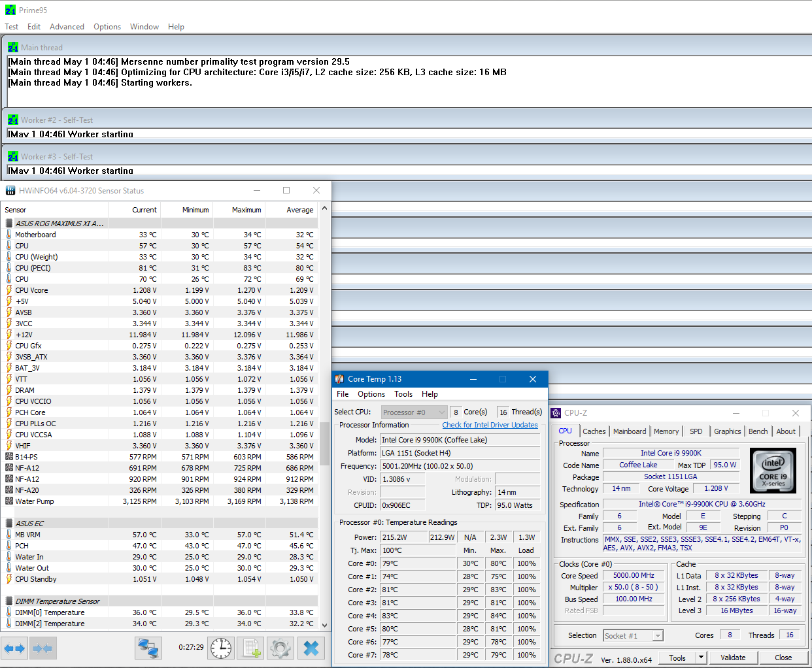Open HWiNFO remote network monitors icon

149,648
